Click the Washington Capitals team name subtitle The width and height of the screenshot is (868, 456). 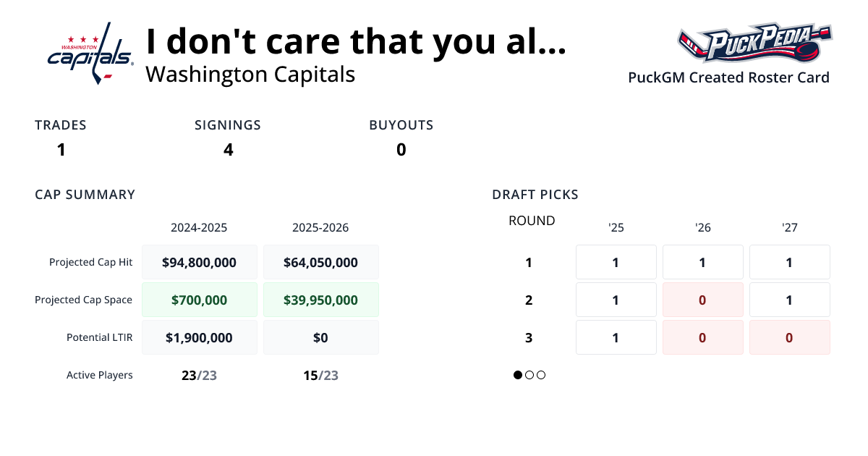click(x=250, y=74)
